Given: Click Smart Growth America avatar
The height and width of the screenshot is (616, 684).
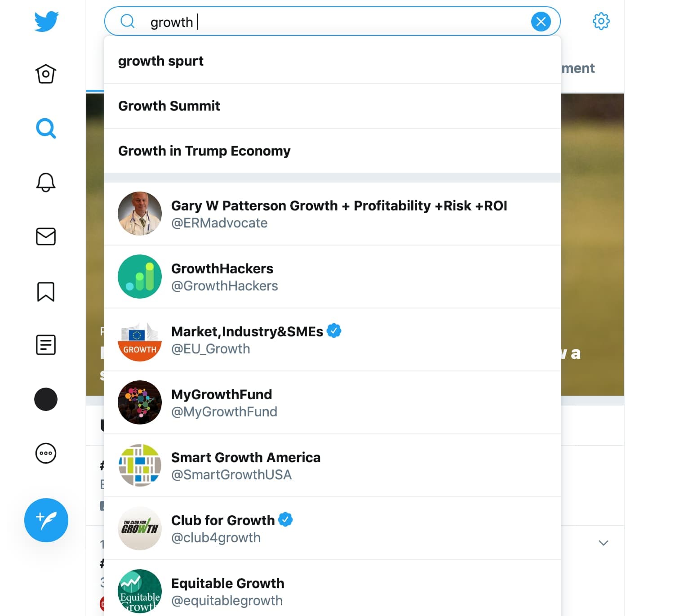Looking at the screenshot, I should pos(139,465).
